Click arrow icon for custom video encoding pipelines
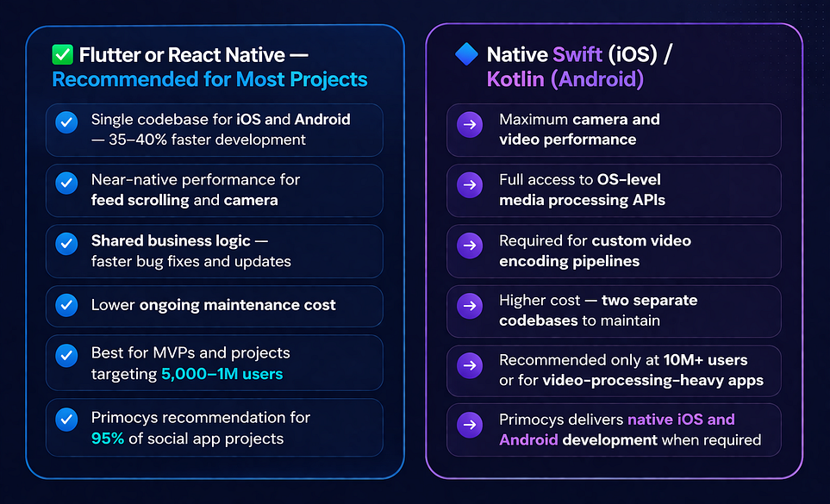 [x=470, y=246]
